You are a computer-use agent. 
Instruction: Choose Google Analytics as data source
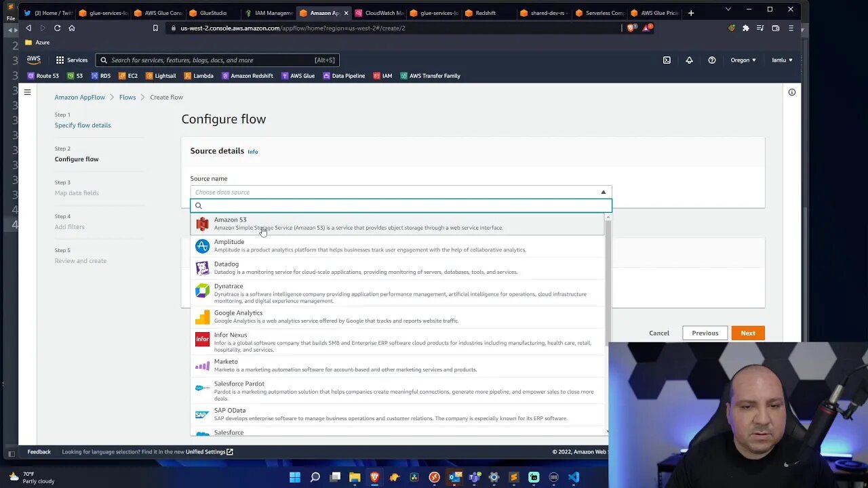[397, 317]
